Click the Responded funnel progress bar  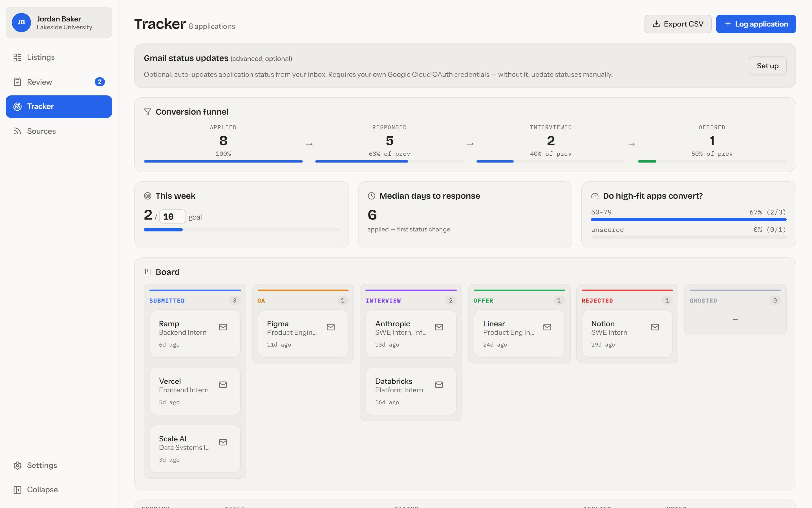(390, 162)
